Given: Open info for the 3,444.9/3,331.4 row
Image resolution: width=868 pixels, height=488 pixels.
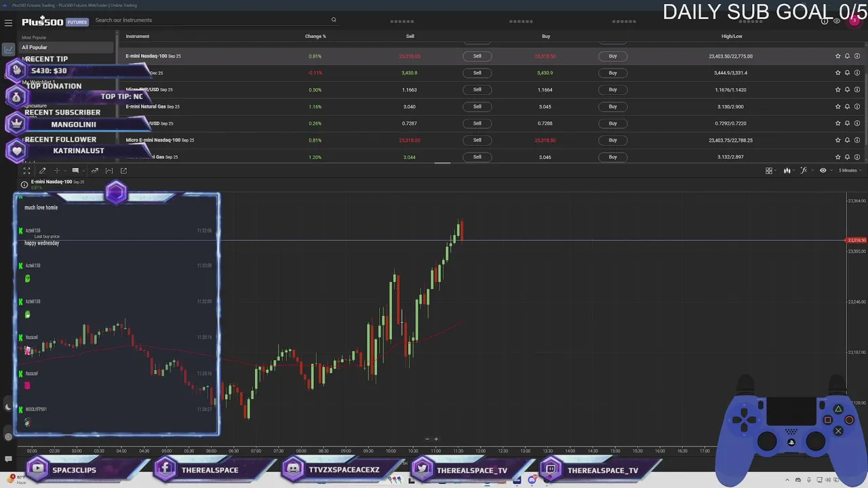Looking at the screenshot, I should point(856,73).
